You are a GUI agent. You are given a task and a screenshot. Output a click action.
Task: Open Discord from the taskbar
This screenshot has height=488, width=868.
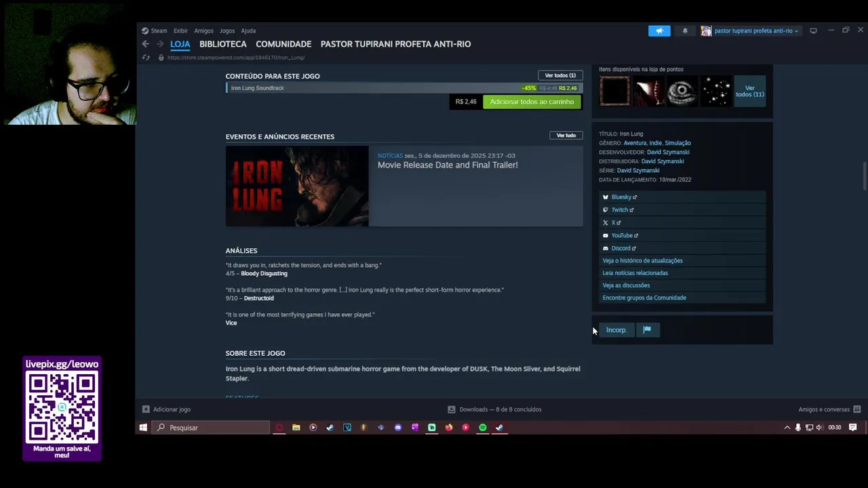click(398, 428)
